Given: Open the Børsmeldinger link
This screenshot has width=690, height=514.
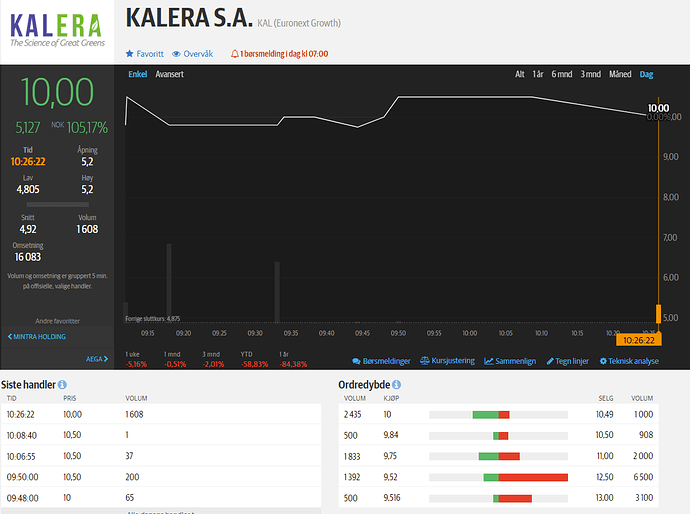Looking at the screenshot, I should click(x=386, y=361).
